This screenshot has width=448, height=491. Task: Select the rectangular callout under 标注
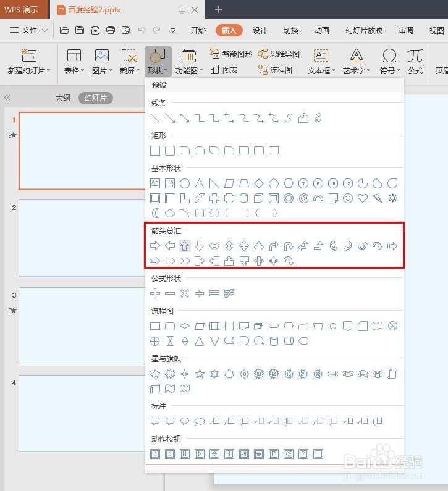tap(155, 421)
